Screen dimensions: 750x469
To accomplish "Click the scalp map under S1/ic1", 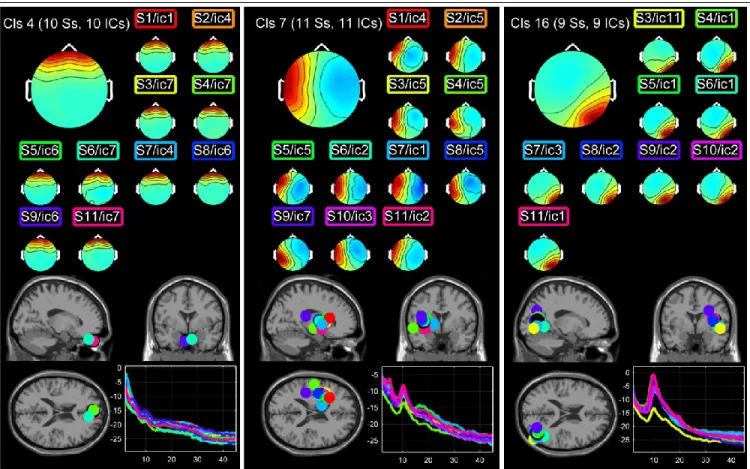I will click(155, 55).
